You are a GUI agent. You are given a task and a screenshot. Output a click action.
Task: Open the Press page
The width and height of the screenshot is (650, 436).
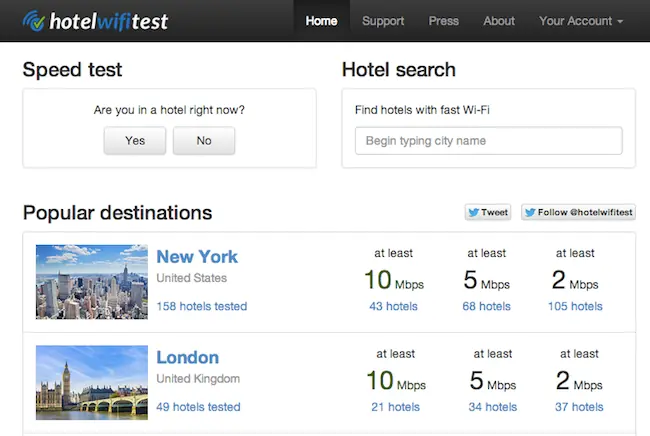tap(443, 21)
